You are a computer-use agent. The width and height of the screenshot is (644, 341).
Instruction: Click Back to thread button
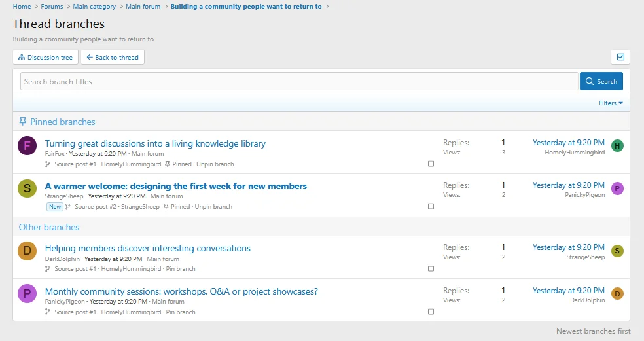113,57
